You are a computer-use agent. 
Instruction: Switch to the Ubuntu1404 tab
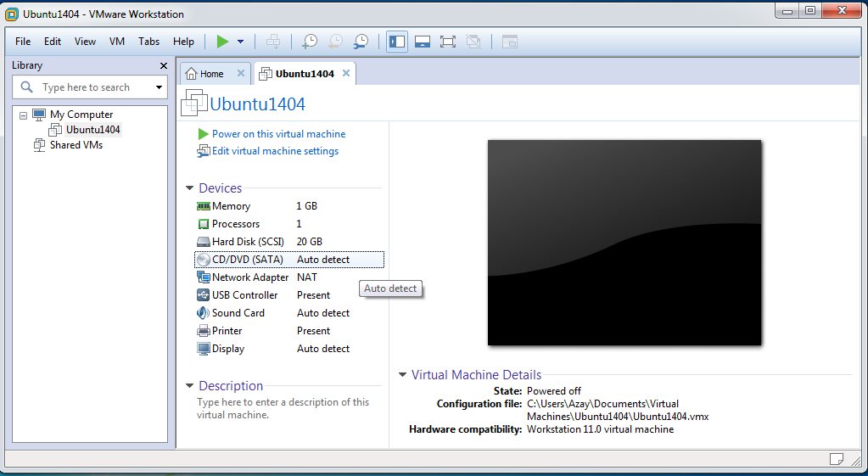(305, 74)
